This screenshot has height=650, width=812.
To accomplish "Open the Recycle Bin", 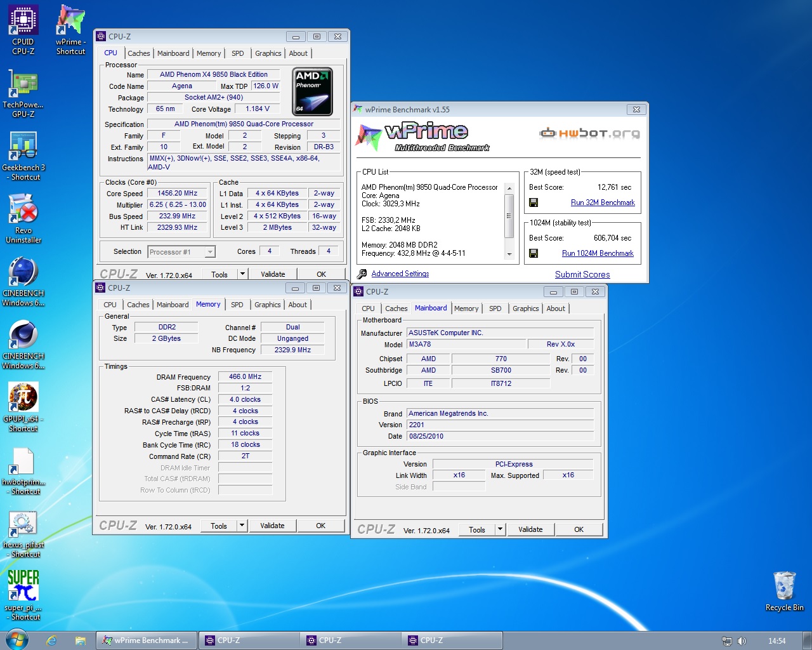I will [784, 590].
